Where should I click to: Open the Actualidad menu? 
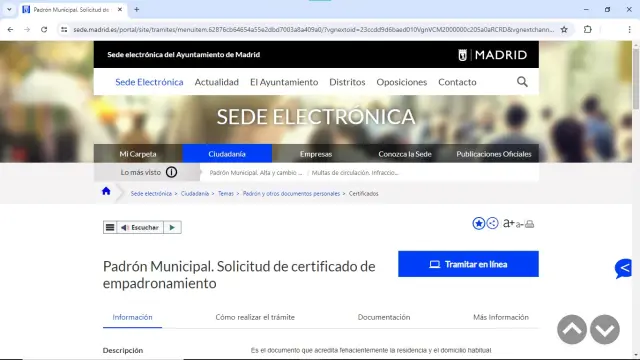(x=217, y=82)
